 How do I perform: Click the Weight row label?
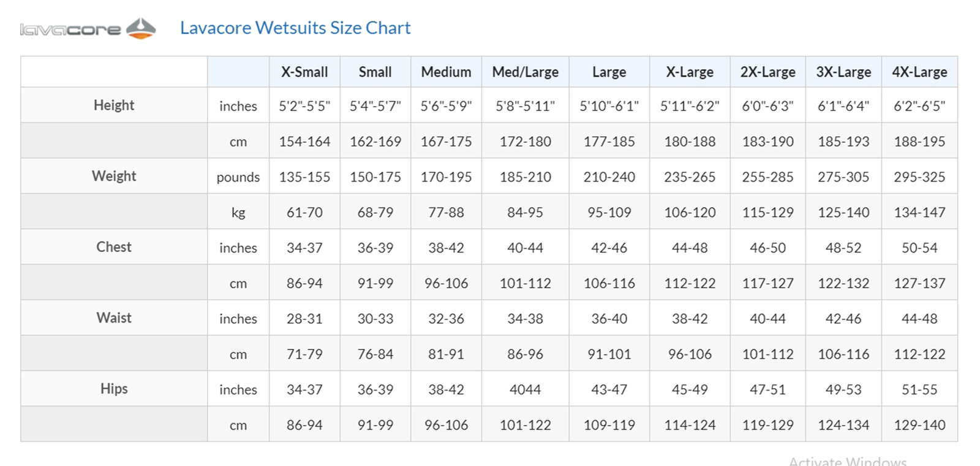pyautogui.click(x=114, y=177)
